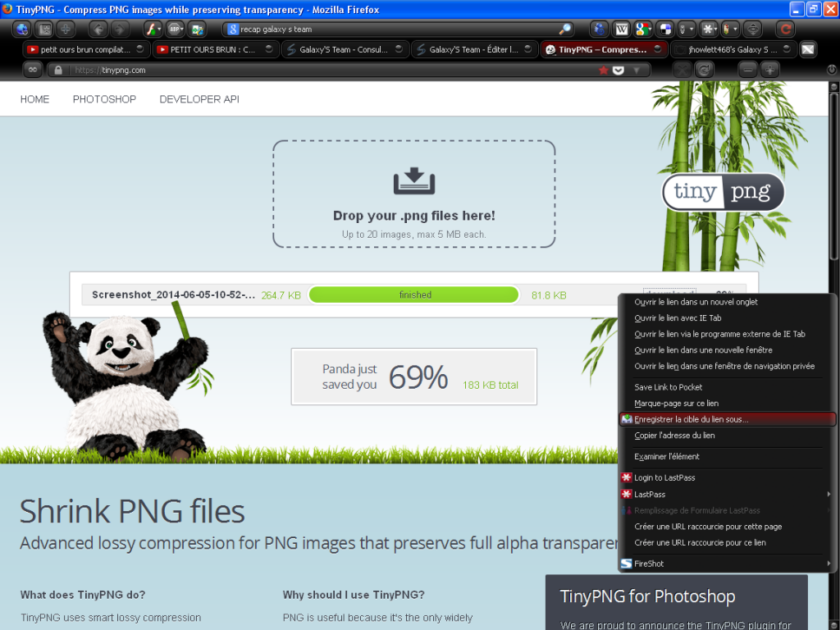Click the 'Drop your .png files here!' upload area
Screen dimensions: 840x630
click(414, 194)
